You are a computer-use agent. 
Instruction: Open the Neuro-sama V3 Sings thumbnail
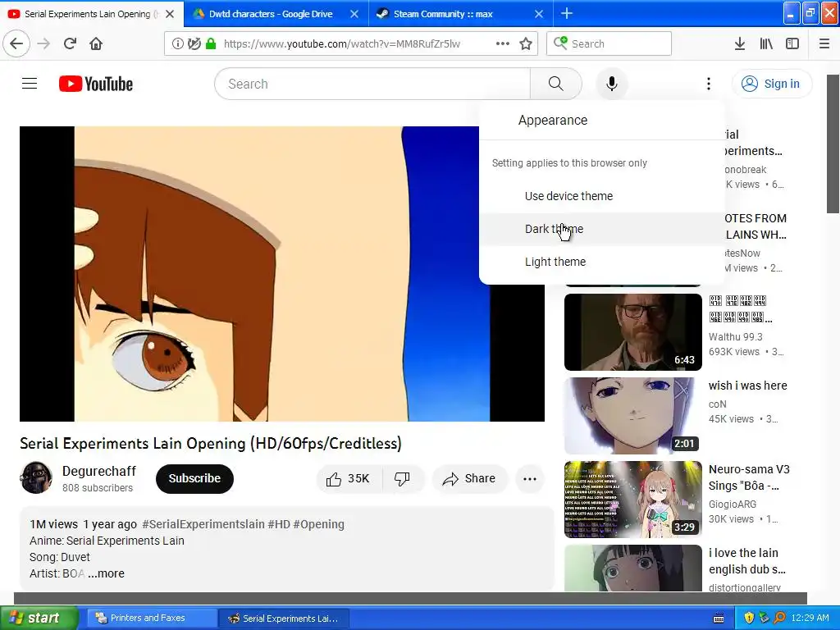coord(632,500)
